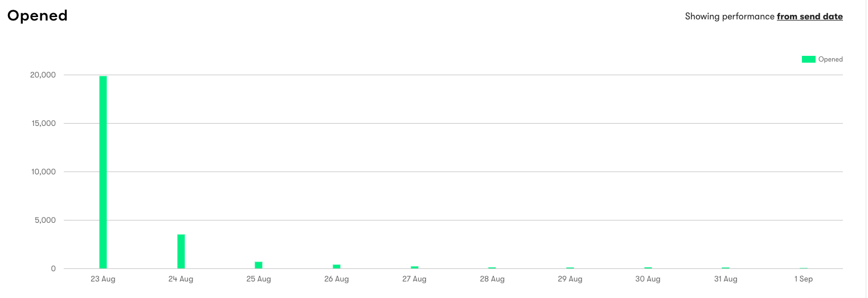Toggle the Opened legend green swatch
This screenshot has height=298, width=868.
[x=808, y=59]
